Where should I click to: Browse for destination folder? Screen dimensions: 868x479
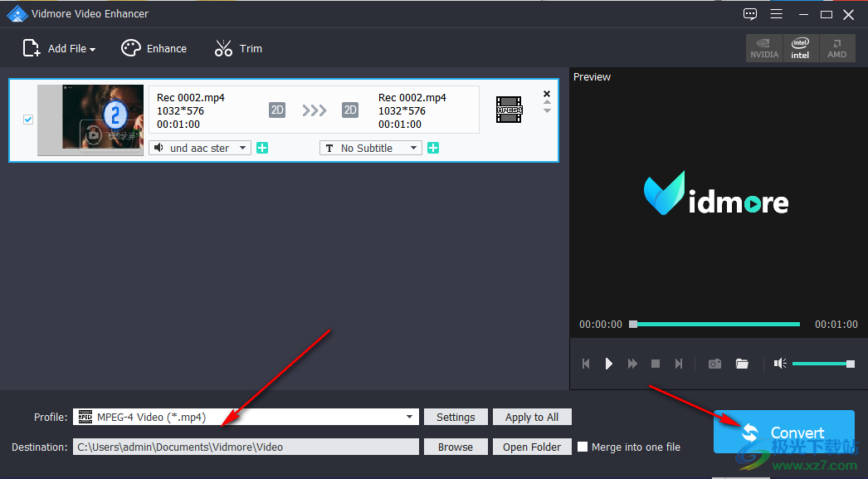point(456,447)
